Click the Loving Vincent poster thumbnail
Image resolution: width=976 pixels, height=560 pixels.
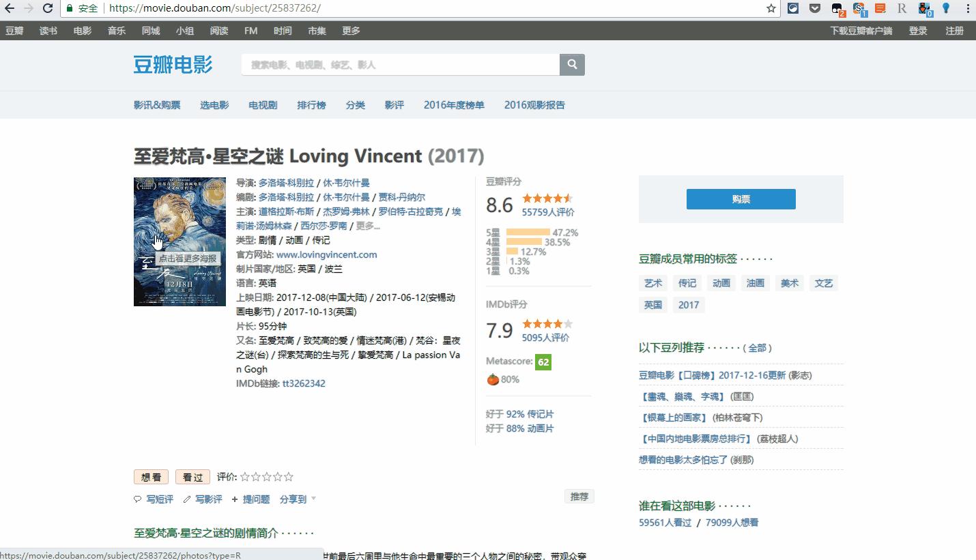pos(180,241)
